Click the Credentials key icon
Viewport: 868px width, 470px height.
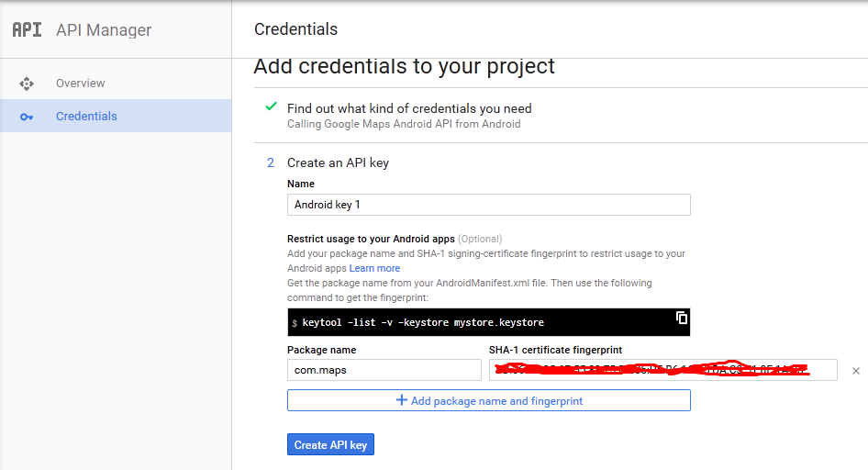pos(27,117)
